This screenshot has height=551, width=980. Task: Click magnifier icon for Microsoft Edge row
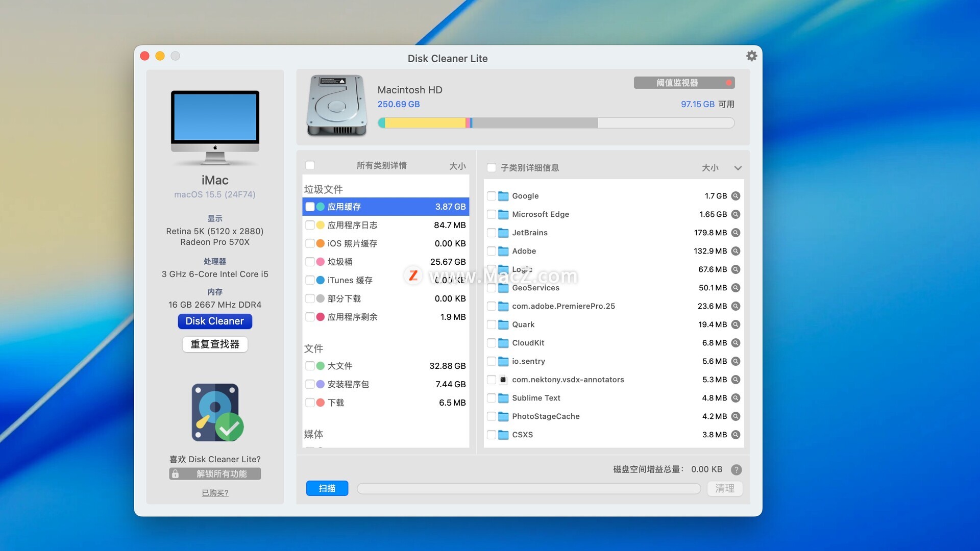click(736, 214)
